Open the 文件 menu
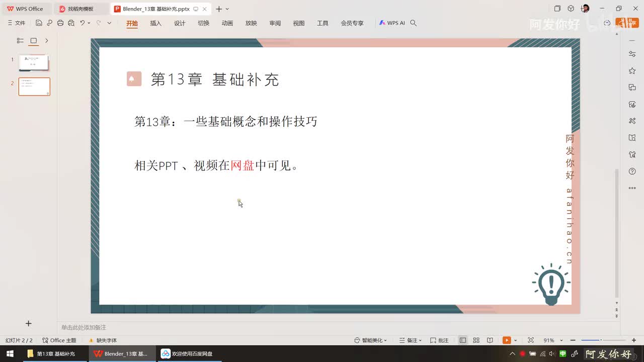644x362 pixels. (17, 23)
